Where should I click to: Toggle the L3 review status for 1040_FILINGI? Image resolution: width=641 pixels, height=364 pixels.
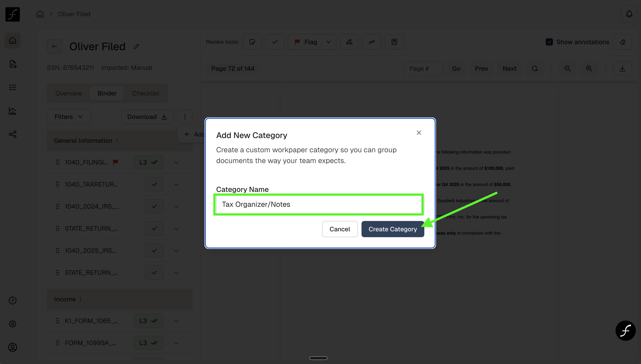(148, 162)
